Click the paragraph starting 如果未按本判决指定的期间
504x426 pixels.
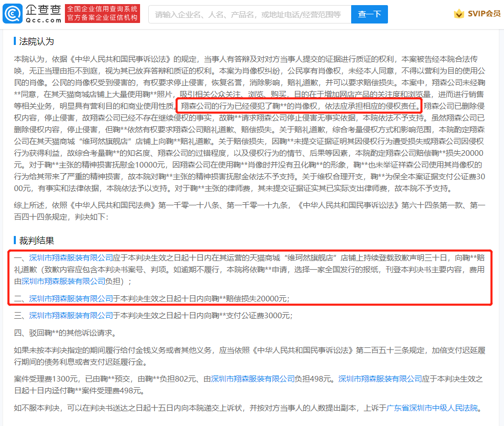249,356
